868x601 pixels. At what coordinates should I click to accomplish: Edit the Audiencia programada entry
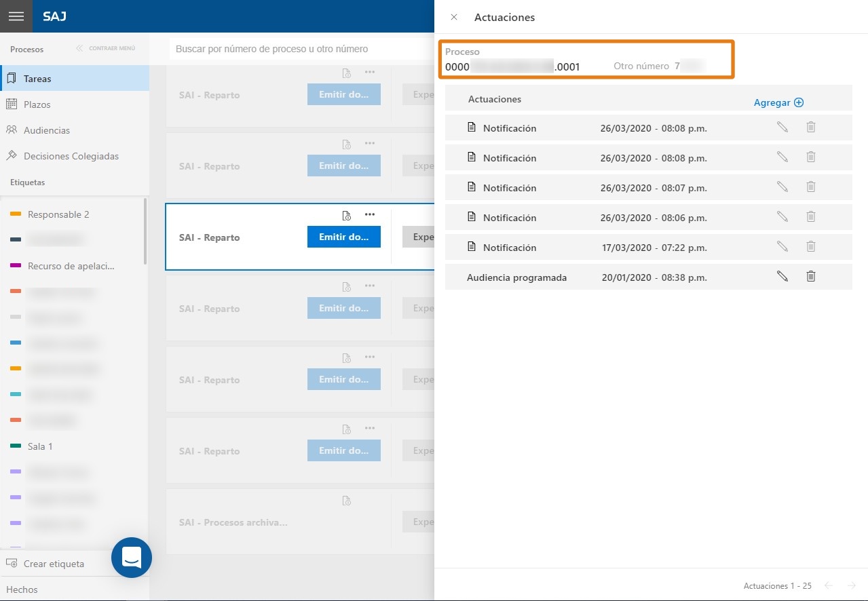point(782,276)
